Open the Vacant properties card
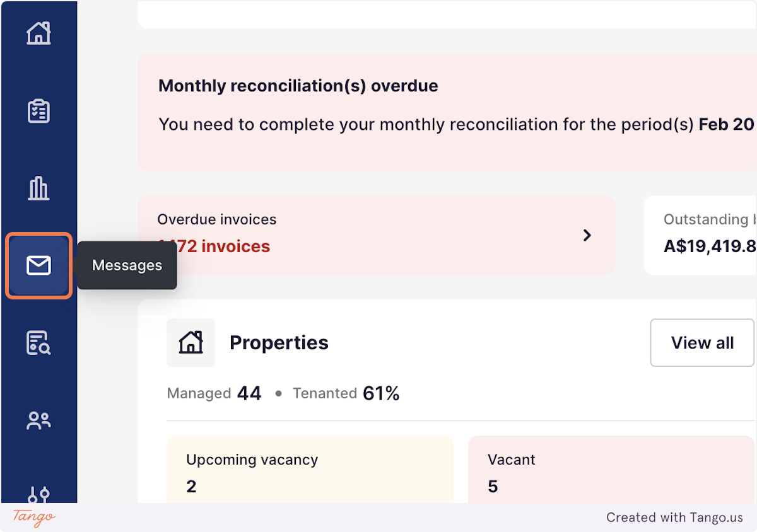 pyautogui.click(x=612, y=470)
